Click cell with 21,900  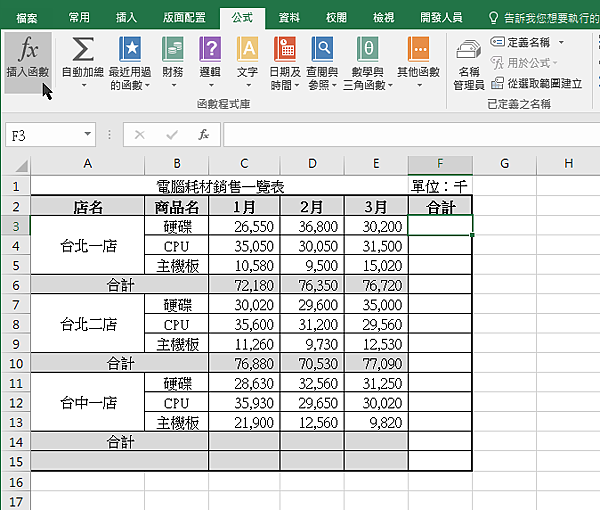pyautogui.click(x=244, y=422)
